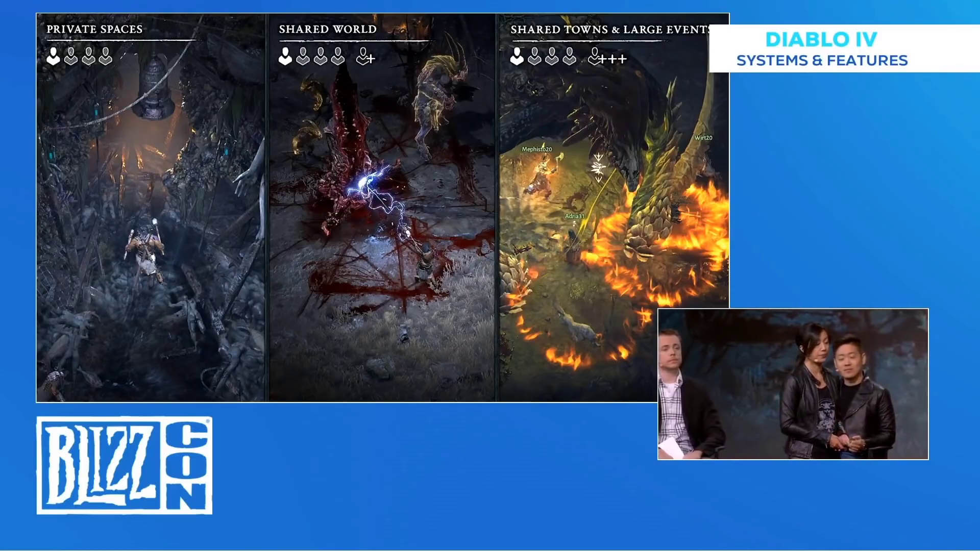The height and width of the screenshot is (551, 980).
Task: Click the Private Spaces gameplay panel
Action: point(151,208)
